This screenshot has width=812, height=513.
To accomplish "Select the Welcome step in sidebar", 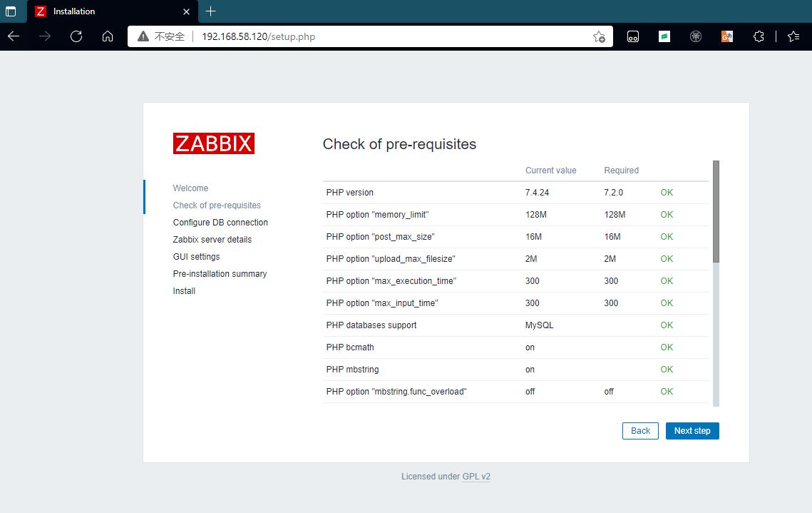I will [190, 188].
